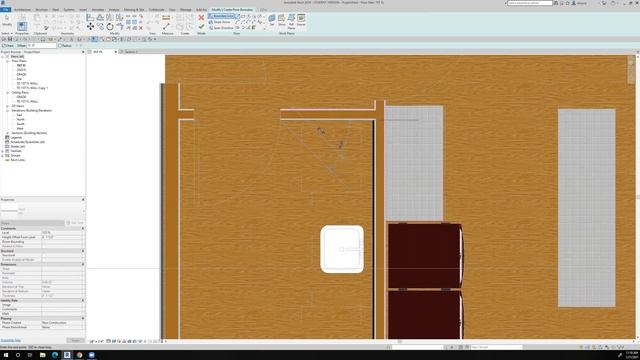The height and width of the screenshot is (360, 640).
Task: Open the Site floor plan
Action: (x=19, y=79)
